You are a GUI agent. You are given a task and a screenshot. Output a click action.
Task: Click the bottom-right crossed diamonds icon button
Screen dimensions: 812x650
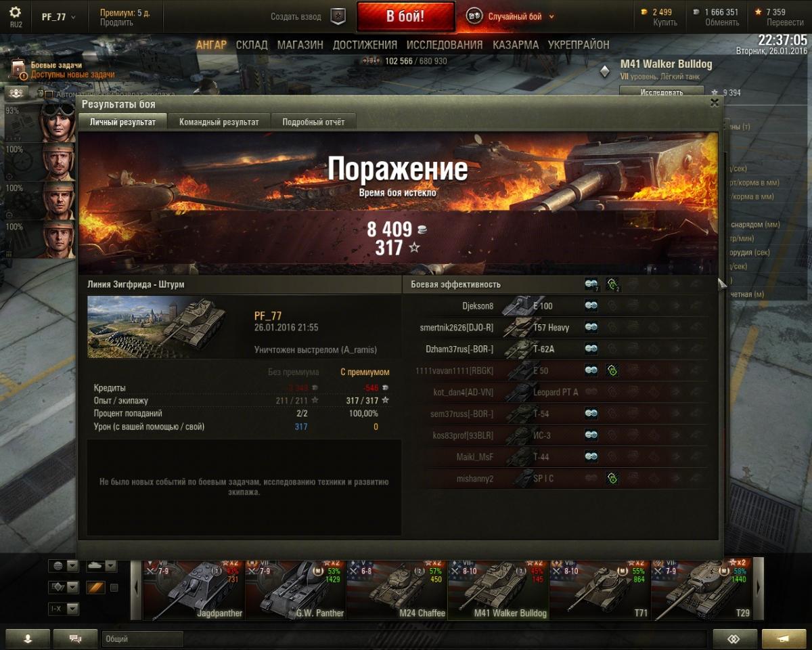[x=734, y=638]
